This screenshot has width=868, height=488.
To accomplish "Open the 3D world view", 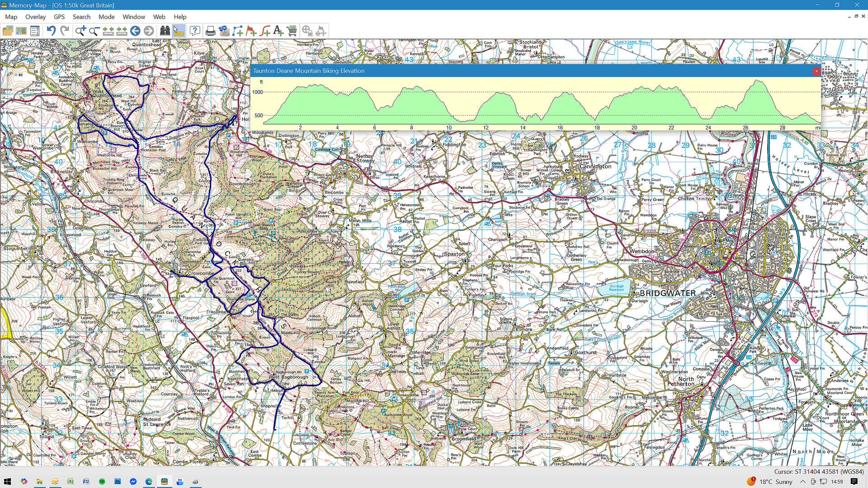I will pos(224,31).
